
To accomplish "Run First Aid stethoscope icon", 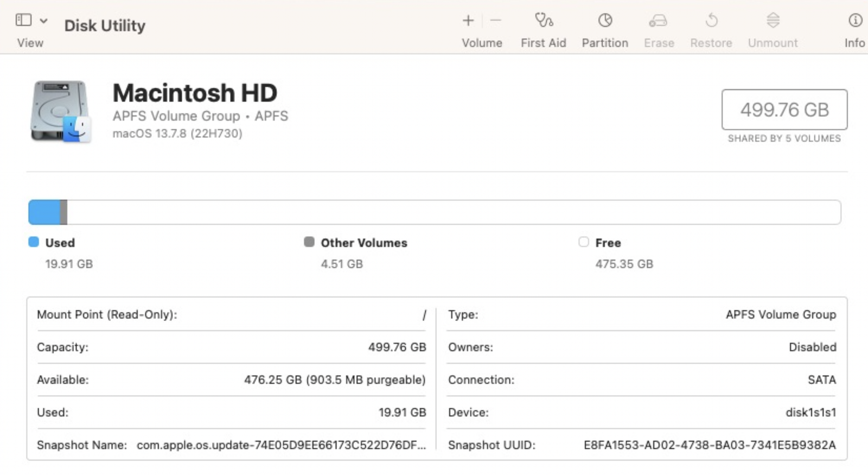I will click(x=544, y=21).
